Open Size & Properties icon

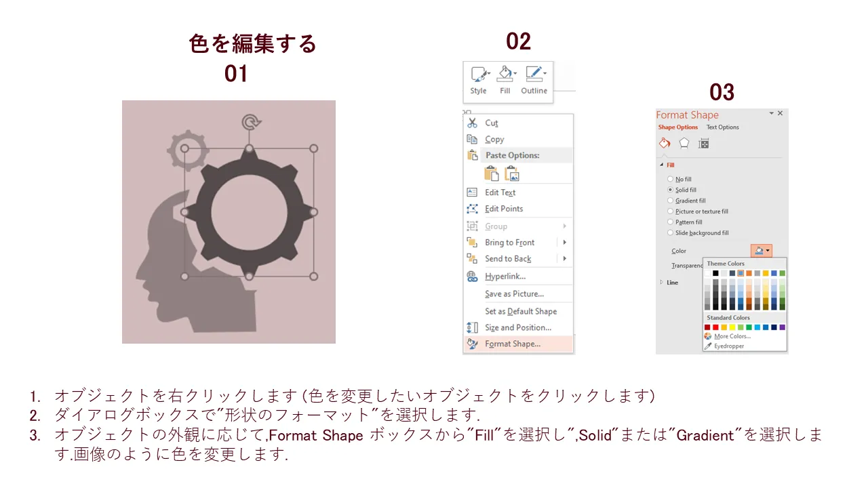click(704, 144)
